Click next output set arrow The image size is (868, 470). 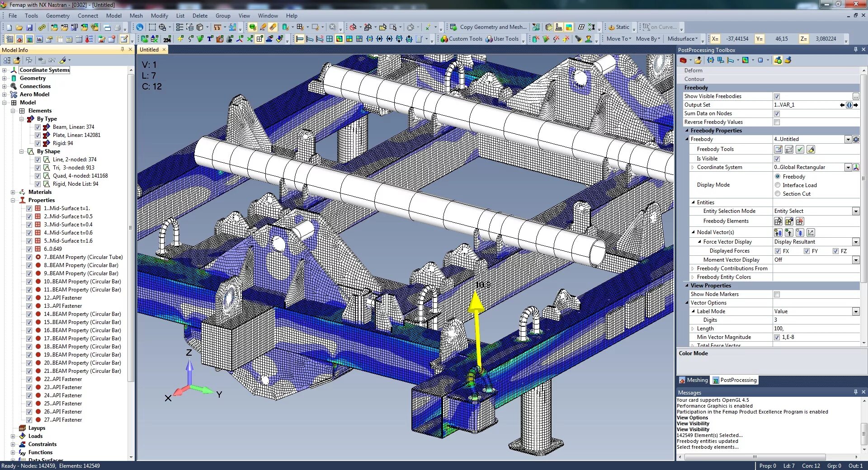pyautogui.click(x=856, y=105)
